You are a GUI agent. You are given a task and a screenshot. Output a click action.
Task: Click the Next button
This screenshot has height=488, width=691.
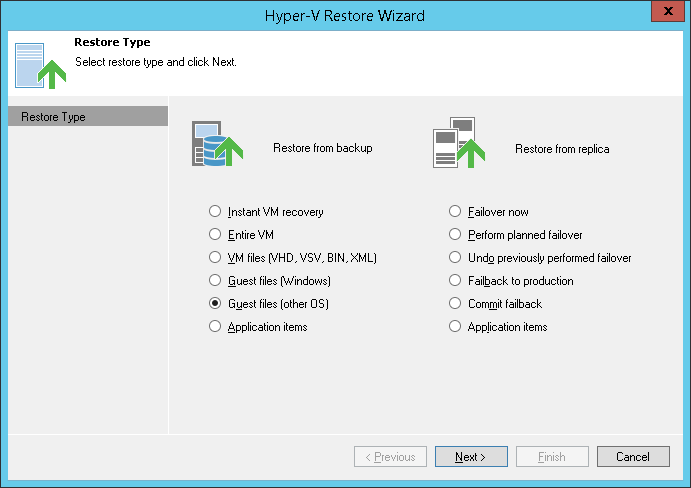(x=471, y=457)
